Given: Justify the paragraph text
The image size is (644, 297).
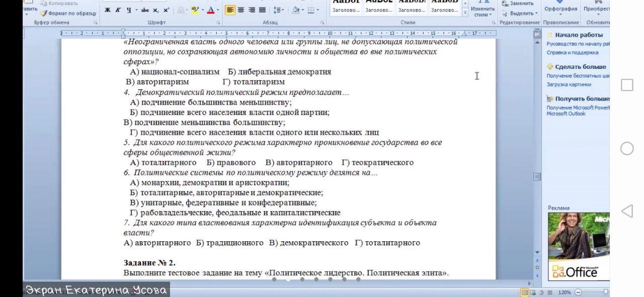Looking at the screenshot, I should [x=262, y=10].
